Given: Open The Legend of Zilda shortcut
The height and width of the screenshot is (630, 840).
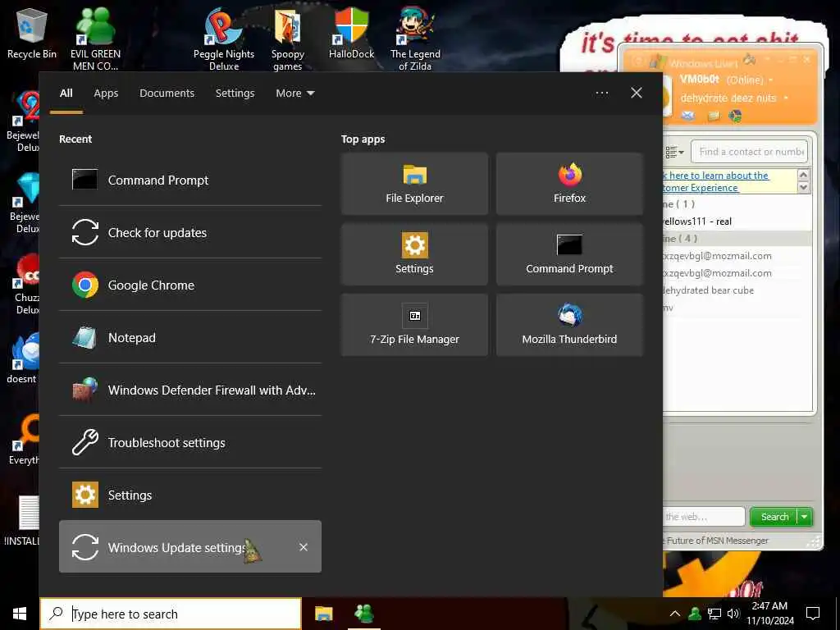Looking at the screenshot, I should click(x=415, y=39).
